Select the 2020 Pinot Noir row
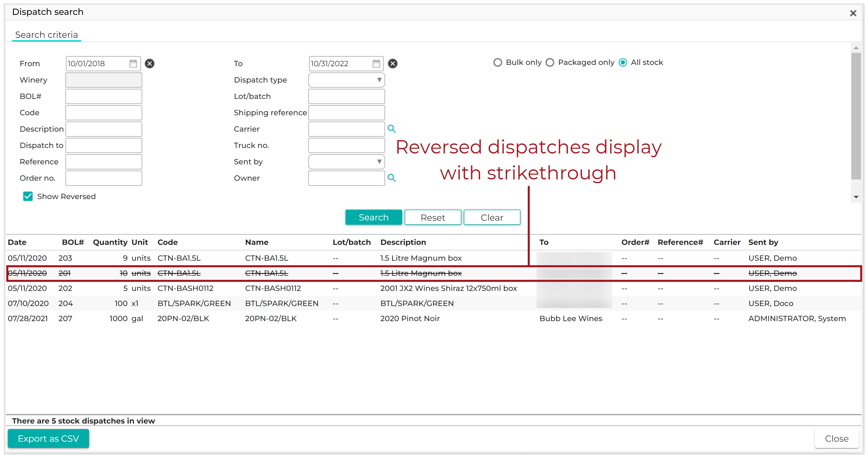The image size is (868, 457). click(433, 319)
